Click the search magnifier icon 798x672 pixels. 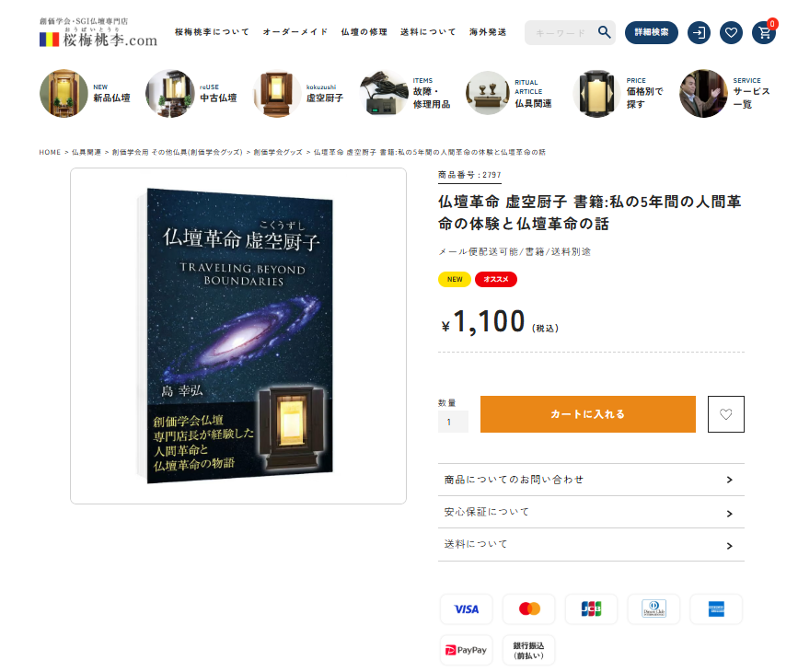point(604,32)
